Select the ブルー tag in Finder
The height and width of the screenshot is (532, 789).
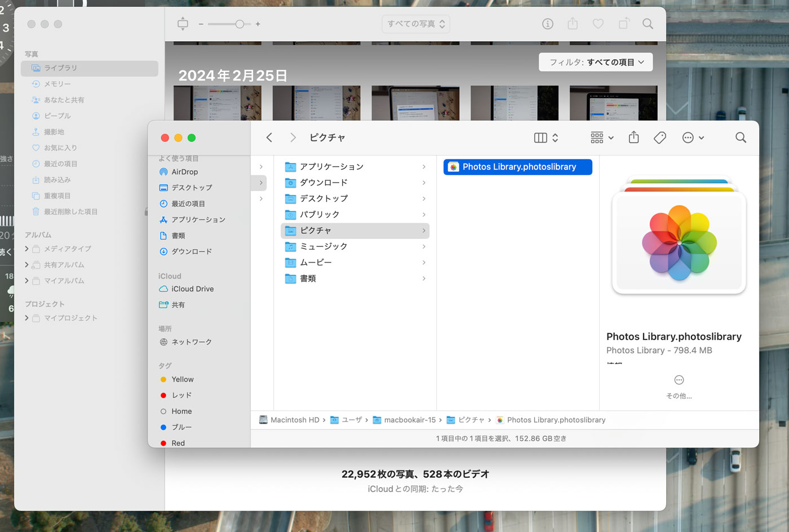[x=181, y=427]
